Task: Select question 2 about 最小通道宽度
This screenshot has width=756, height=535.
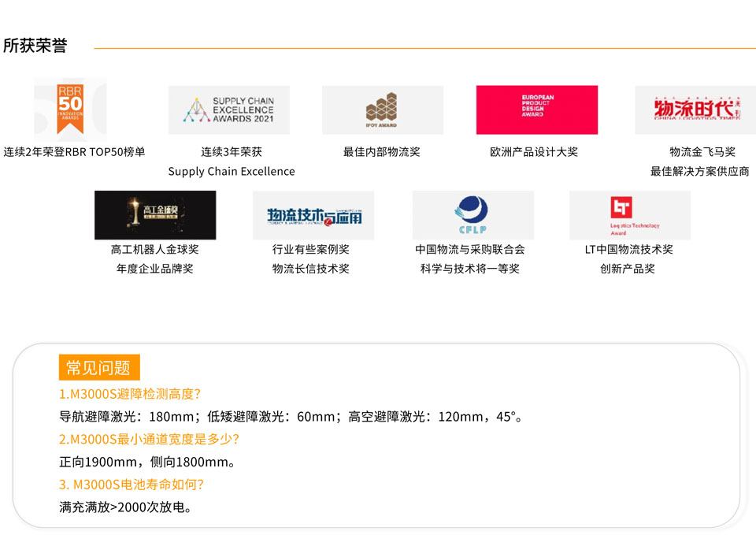Action: point(149,439)
